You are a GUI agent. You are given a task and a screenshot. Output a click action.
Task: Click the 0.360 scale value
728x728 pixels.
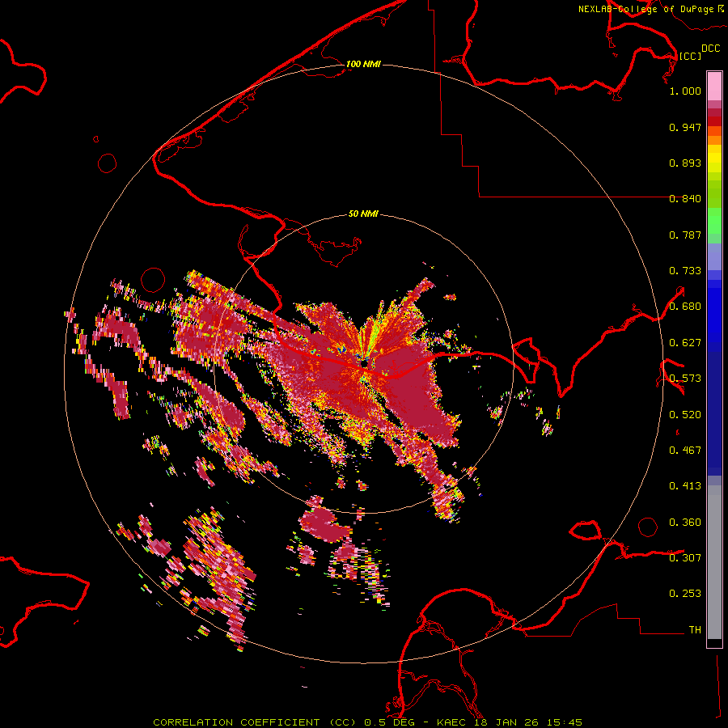coord(685,523)
